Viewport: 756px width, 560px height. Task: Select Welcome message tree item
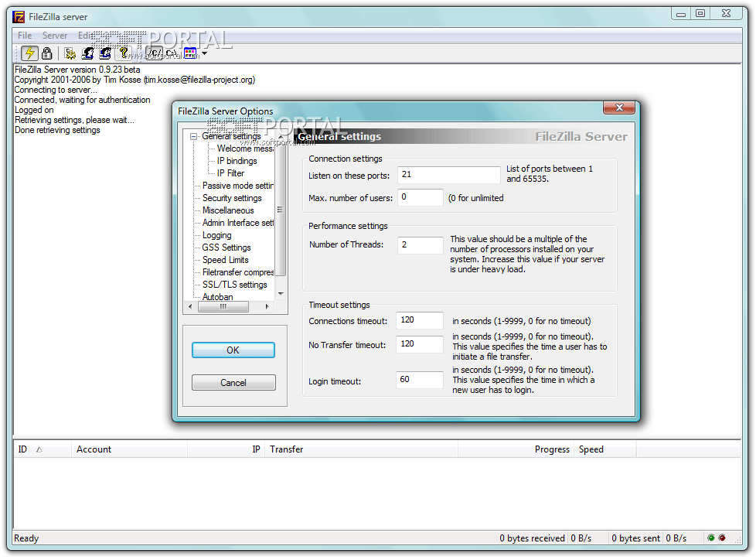click(x=245, y=149)
